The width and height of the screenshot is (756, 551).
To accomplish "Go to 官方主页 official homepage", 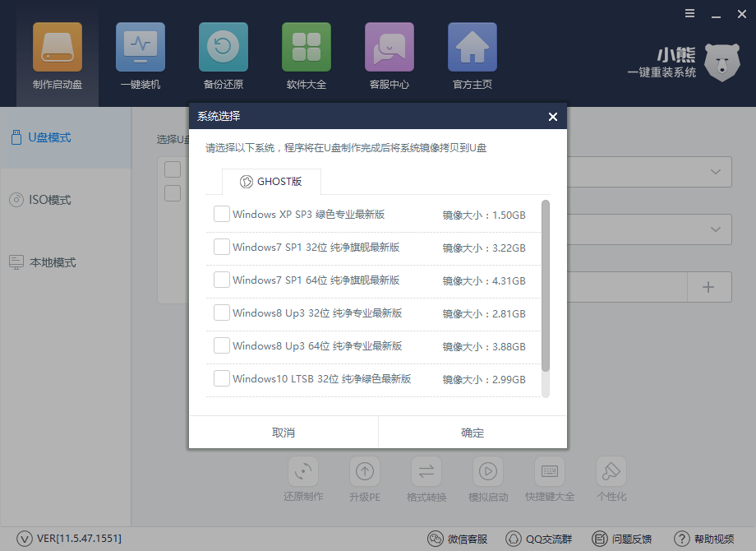I will click(x=472, y=56).
